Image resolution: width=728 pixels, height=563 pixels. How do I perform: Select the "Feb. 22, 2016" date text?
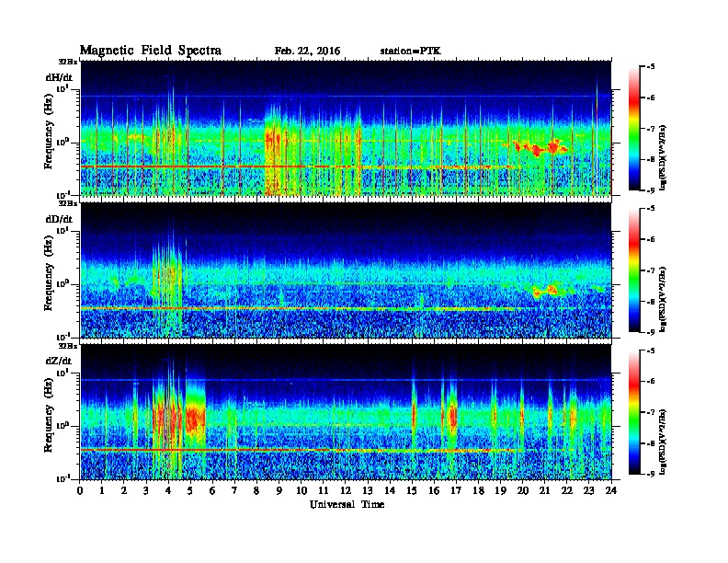tap(307, 52)
